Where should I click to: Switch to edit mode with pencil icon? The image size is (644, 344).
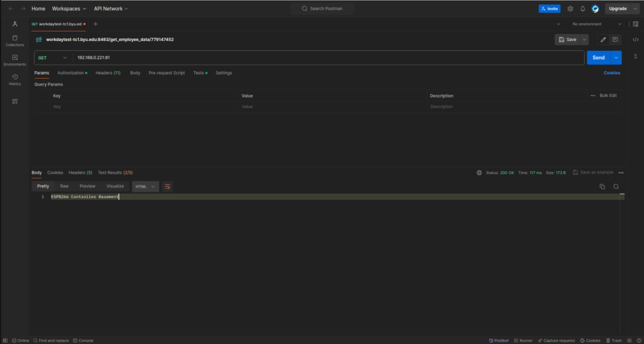(x=603, y=40)
